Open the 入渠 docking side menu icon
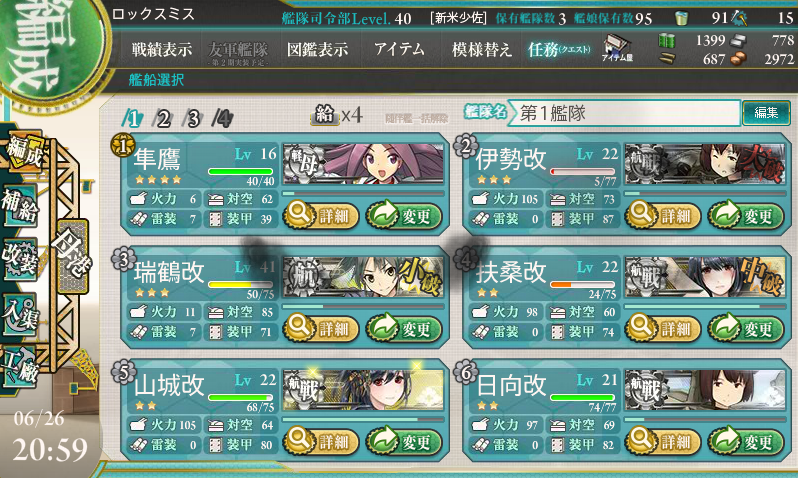The width and height of the screenshot is (798, 478). [x=19, y=315]
